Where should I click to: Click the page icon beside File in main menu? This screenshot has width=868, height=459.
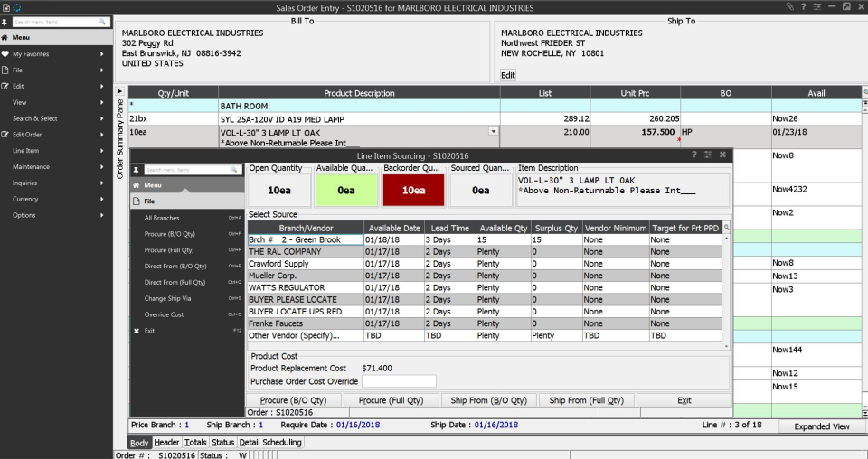[5, 70]
